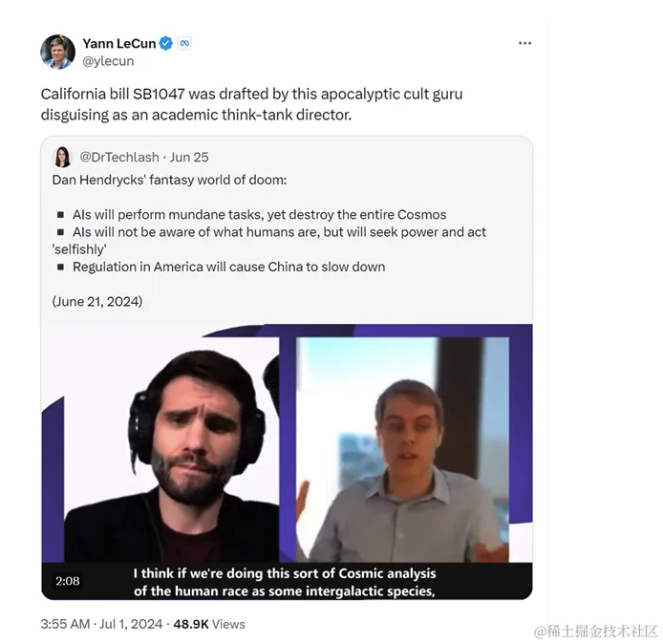This screenshot has width=663, height=644.
Task: Click the Jun 25 quoted tweet date
Action: coord(189,158)
